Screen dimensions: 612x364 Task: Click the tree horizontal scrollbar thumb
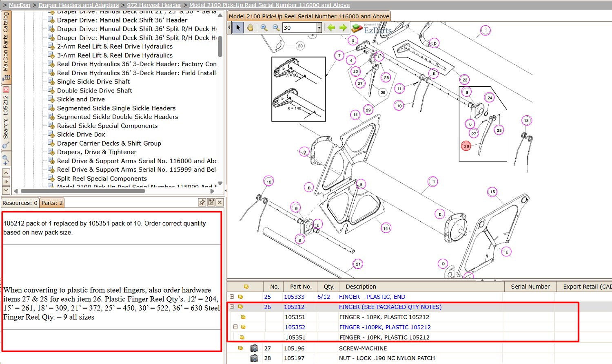83,191
